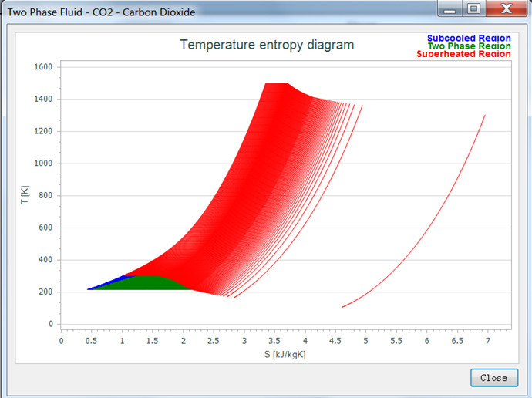
Task: Click the Temperature entropy diagram title
Action: click(267, 45)
